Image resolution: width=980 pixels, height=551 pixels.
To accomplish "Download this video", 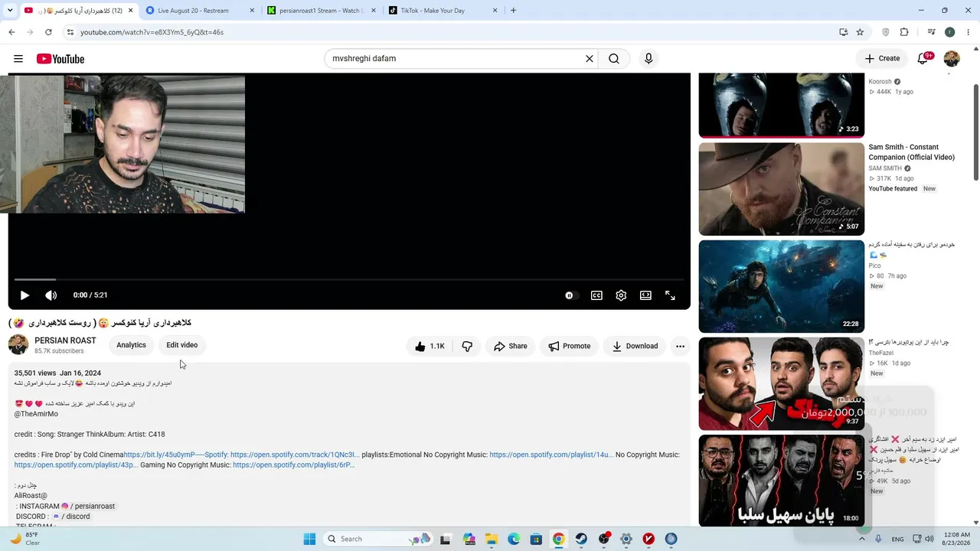I will click(x=635, y=347).
